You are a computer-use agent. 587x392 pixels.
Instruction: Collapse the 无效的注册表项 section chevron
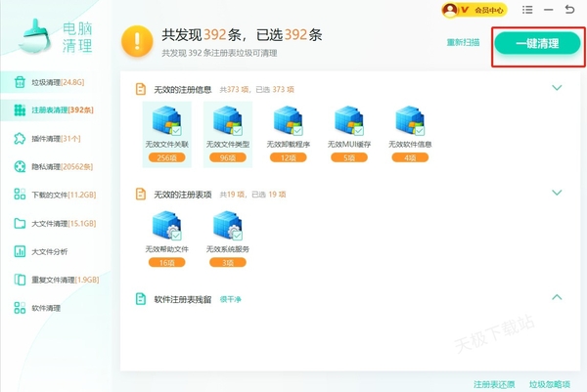click(557, 193)
